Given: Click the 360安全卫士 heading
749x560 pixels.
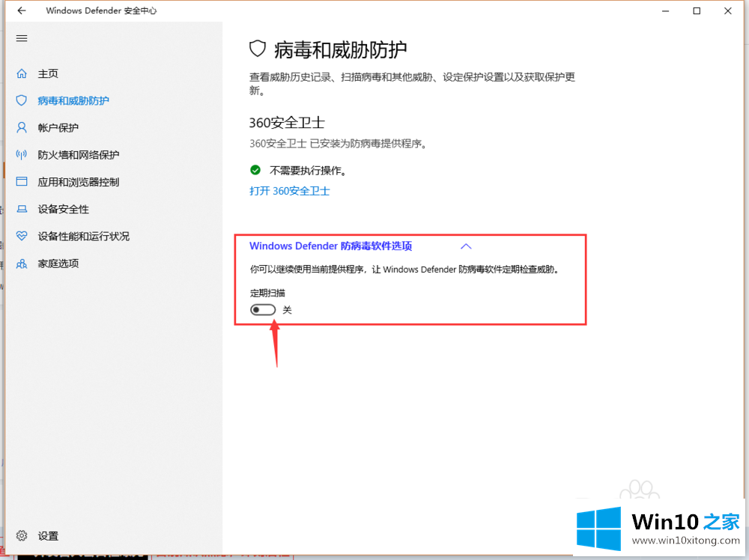Looking at the screenshot, I should (287, 123).
